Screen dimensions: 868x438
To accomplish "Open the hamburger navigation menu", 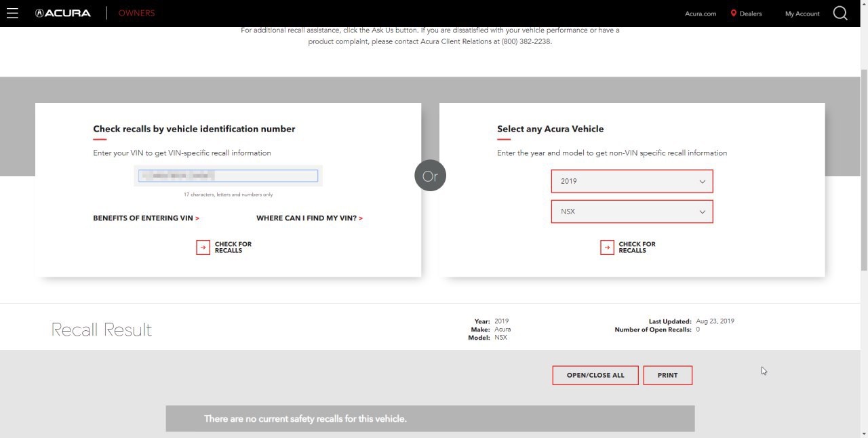I will (x=12, y=13).
